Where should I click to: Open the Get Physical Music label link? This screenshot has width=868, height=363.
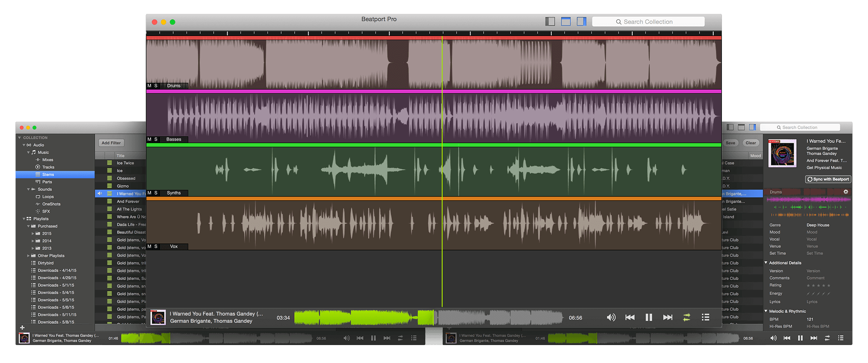coord(824,168)
